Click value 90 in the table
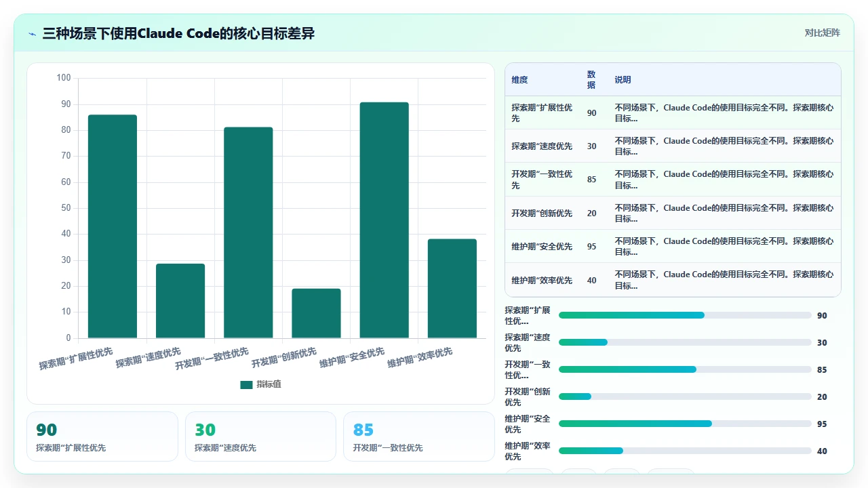Screen dimensions: 868x488 click(x=591, y=113)
